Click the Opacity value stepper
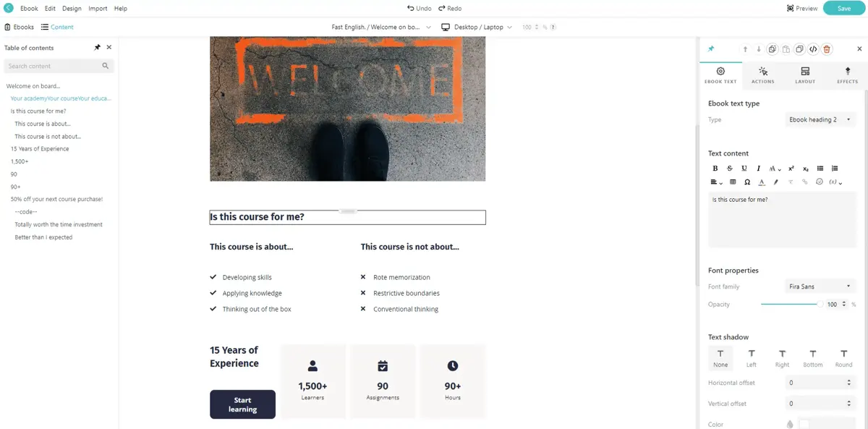This screenshot has width=868, height=429. click(844, 305)
